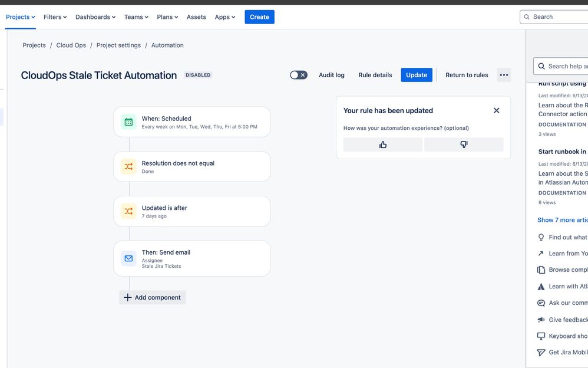Screen dimensions: 588x368
Task: Click the megaphone Give feedback icon
Action: click(x=541, y=320)
